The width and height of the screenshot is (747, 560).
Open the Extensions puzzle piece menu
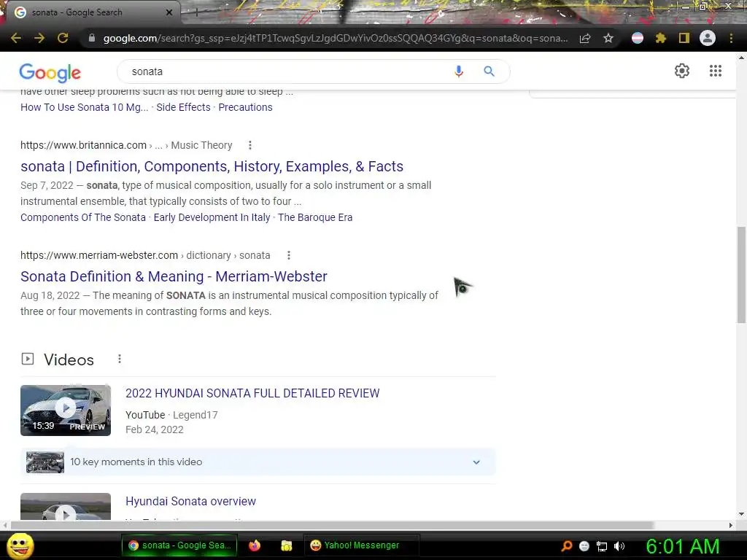pos(661,38)
